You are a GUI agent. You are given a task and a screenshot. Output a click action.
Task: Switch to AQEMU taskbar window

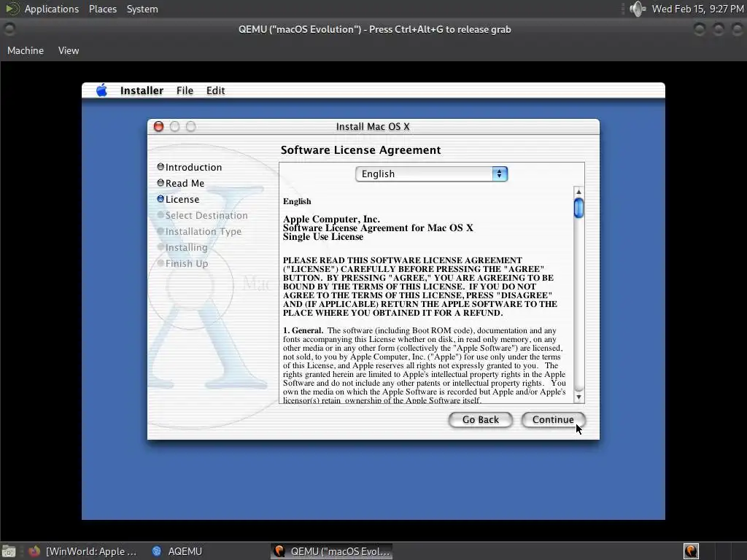pyautogui.click(x=177, y=551)
